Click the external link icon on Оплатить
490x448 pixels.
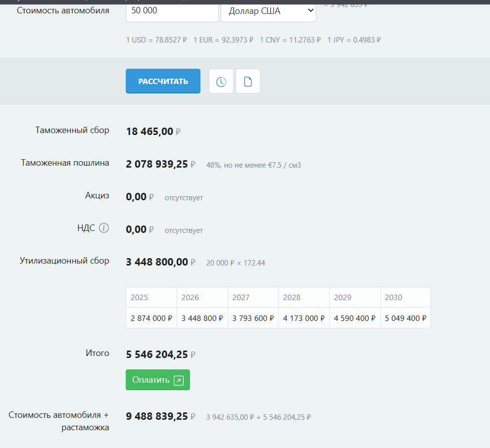tap(179, 380)
